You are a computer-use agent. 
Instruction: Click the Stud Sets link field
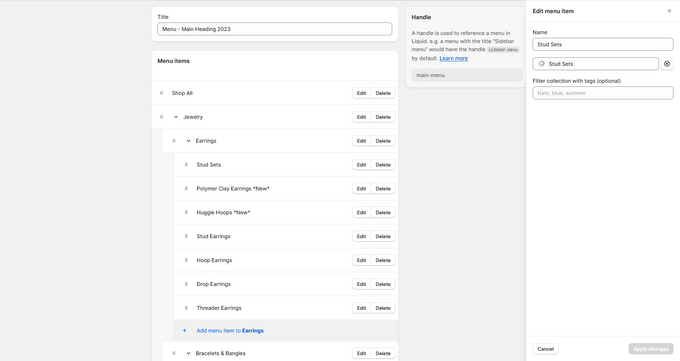click(595, 64)
